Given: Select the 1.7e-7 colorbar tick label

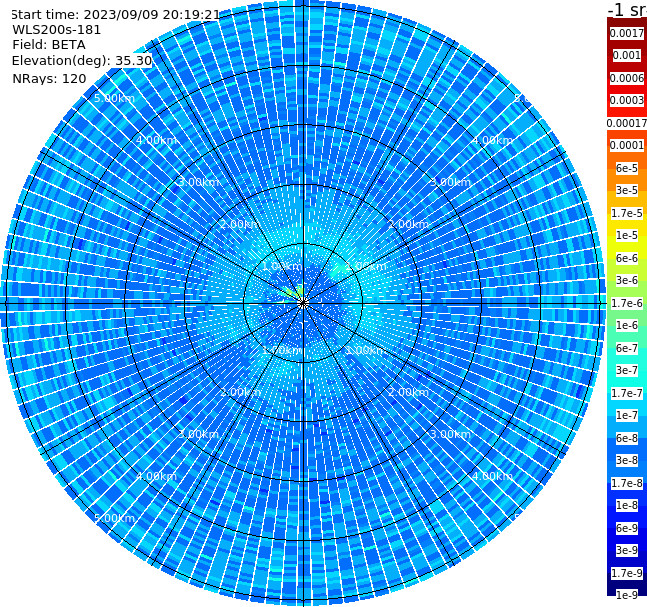Looking at the screenshot, I should [627, 393].
